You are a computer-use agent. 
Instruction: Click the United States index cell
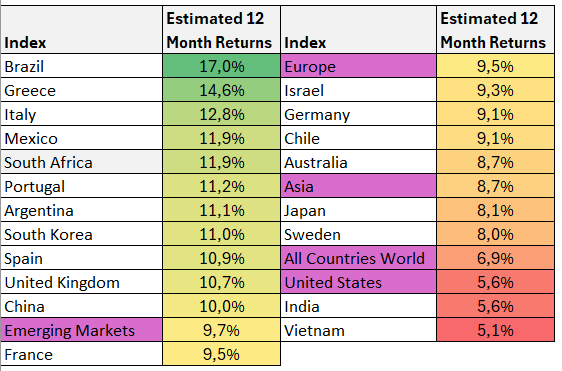[359, 282]
